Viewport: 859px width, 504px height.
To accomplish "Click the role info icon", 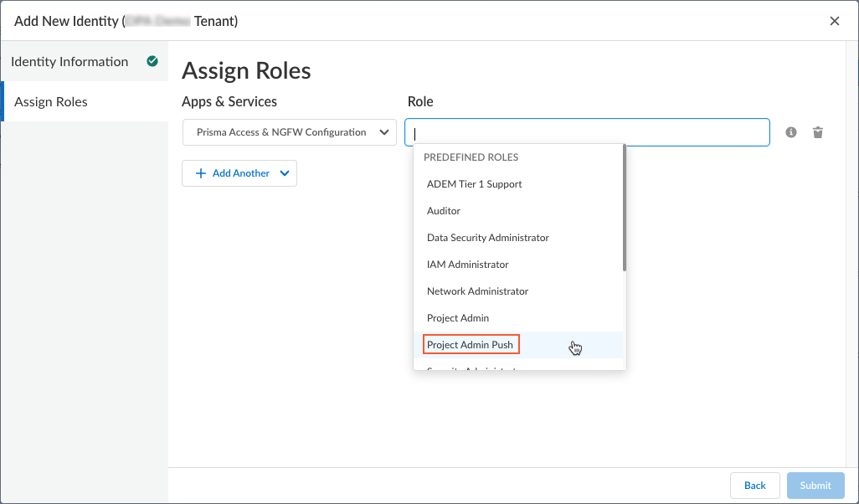I will [x=791, y=132].
